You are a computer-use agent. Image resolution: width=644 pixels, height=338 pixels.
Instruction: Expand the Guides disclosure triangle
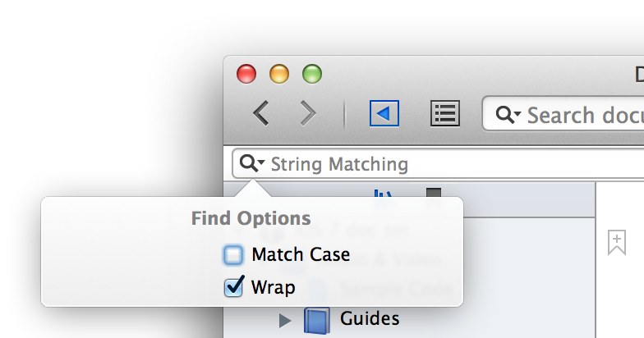click(x=284, y=320)
